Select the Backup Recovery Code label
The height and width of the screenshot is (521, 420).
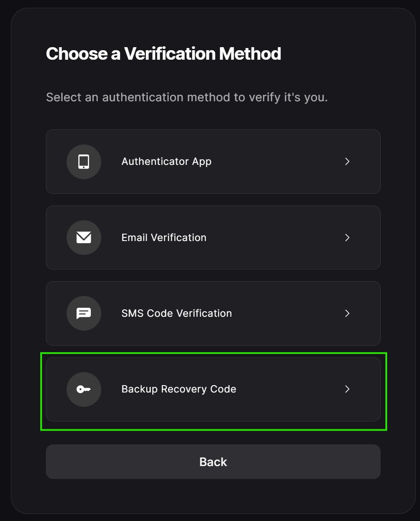tap(179, 389)
